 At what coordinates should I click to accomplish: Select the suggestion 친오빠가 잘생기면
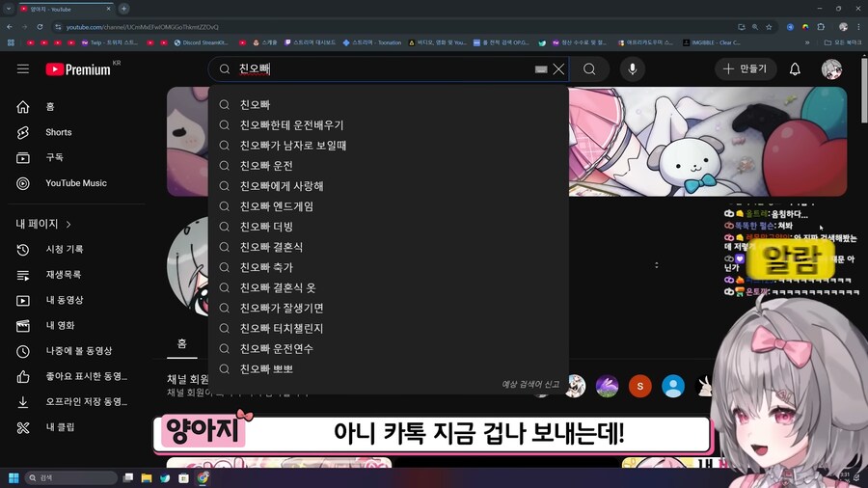coord(389,309)
